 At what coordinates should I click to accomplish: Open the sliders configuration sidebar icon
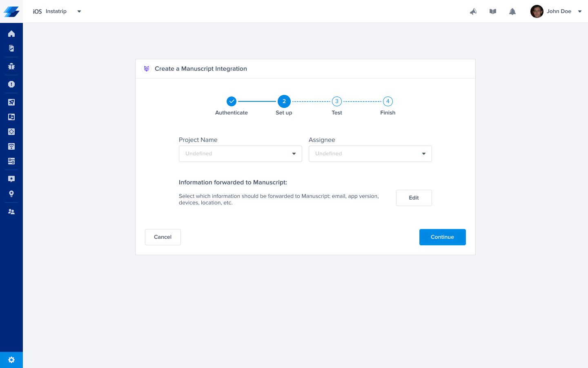coord(11,161)
